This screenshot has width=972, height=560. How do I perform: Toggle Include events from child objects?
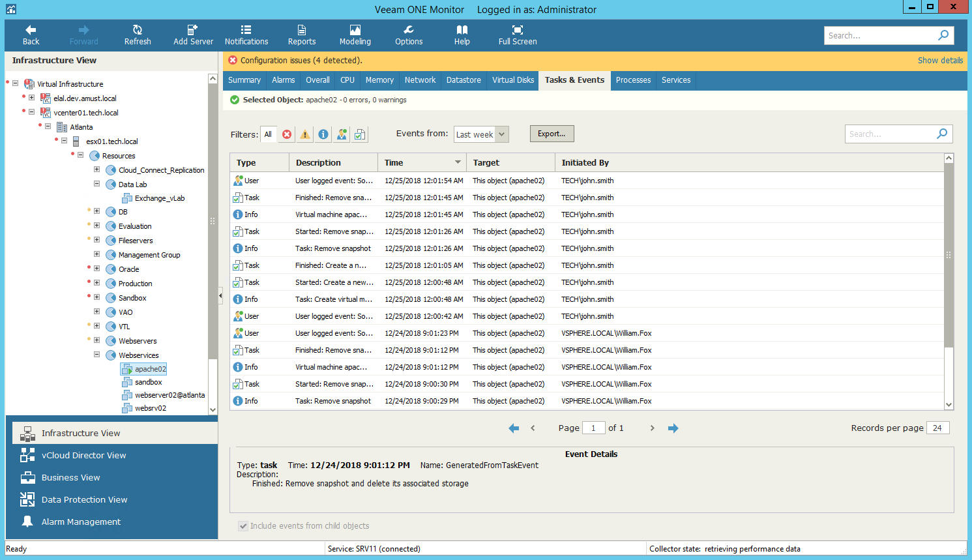[243, 525]
